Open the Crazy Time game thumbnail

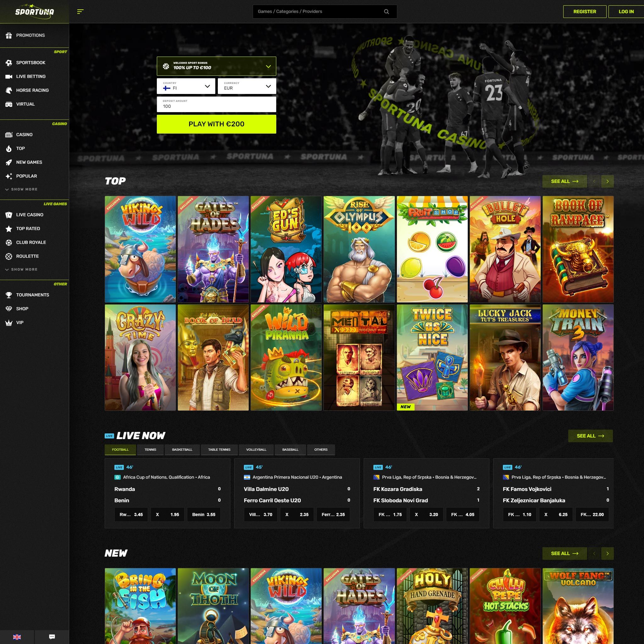140,357
